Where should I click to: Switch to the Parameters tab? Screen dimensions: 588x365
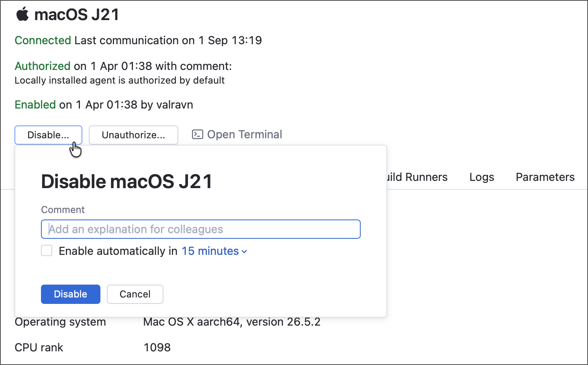pyautogui.click(x=545, y=177)
